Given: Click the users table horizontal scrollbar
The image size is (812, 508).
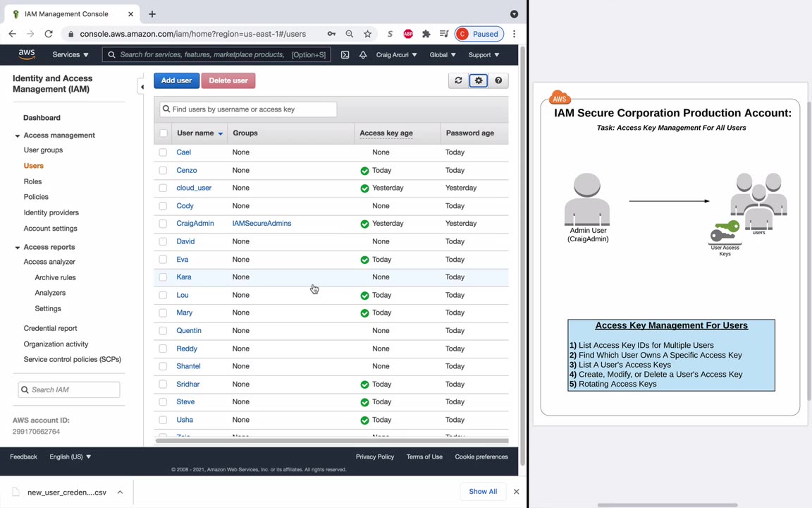Looking at the screenshot, I should [x=332, y=441].
